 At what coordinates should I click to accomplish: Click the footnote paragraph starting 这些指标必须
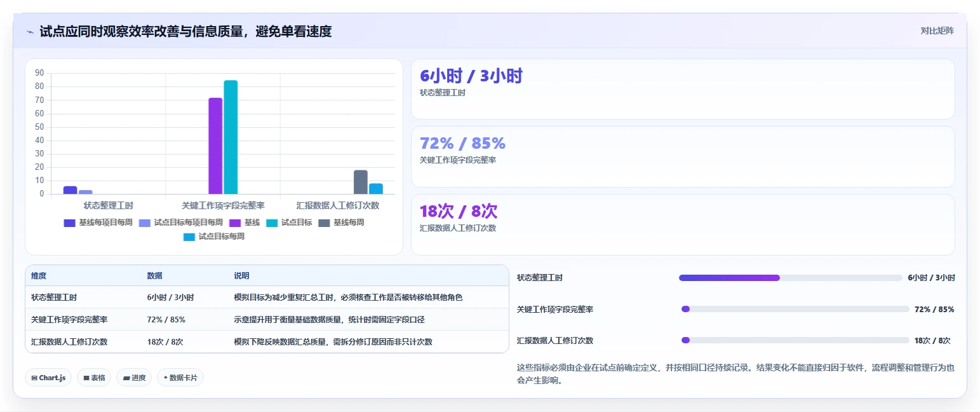(x=736, y=374)
